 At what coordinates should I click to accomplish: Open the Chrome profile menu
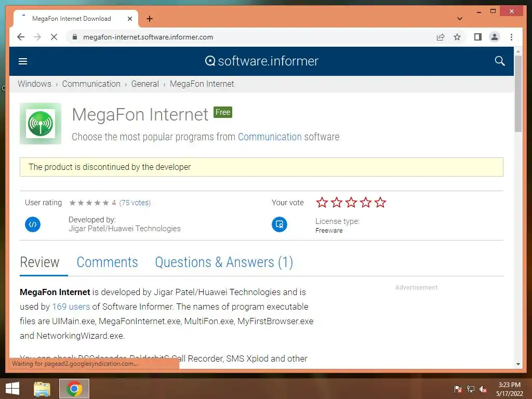coord(495,37)
